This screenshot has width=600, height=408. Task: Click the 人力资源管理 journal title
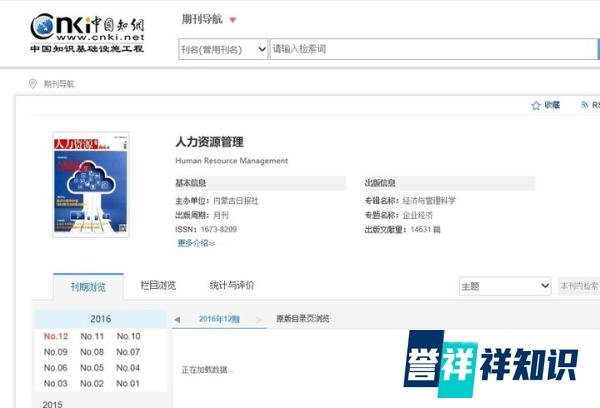[x=209, y=142]
